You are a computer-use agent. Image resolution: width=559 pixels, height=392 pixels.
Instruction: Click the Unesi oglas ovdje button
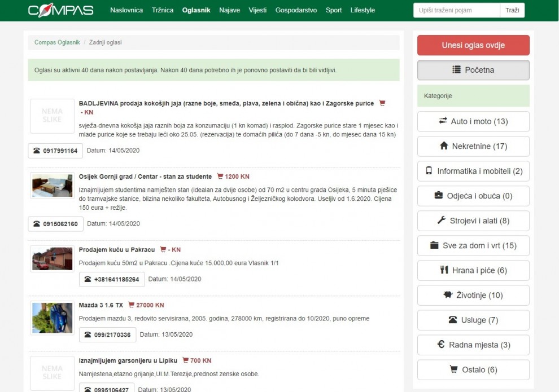(x=473, y=45)
